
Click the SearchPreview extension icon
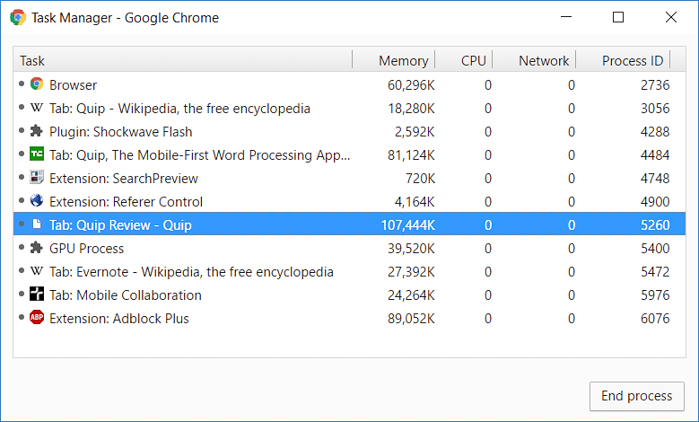click(x=37, y=178)
